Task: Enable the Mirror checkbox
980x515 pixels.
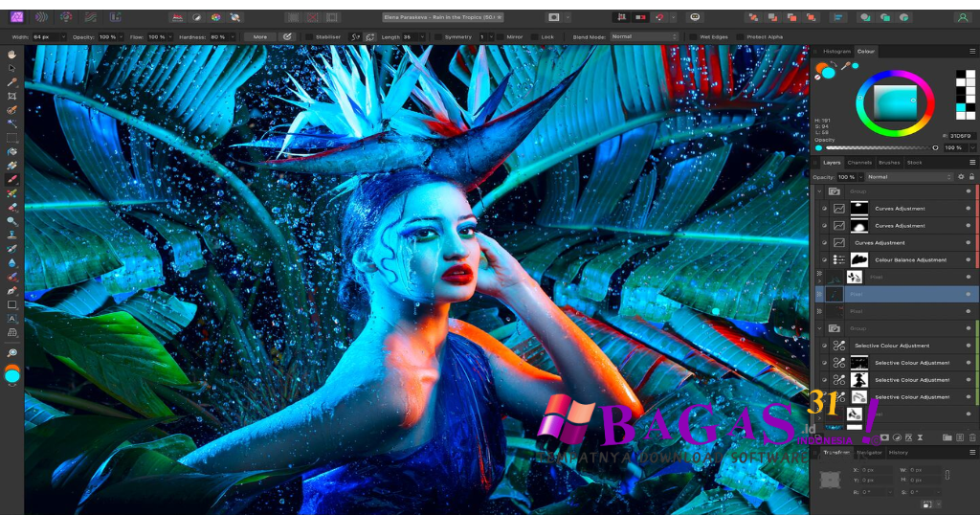Action: coord(500,37)
